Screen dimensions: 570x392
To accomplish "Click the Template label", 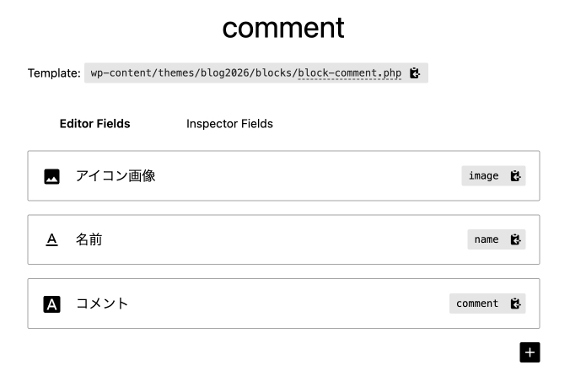I will [54, 73].
